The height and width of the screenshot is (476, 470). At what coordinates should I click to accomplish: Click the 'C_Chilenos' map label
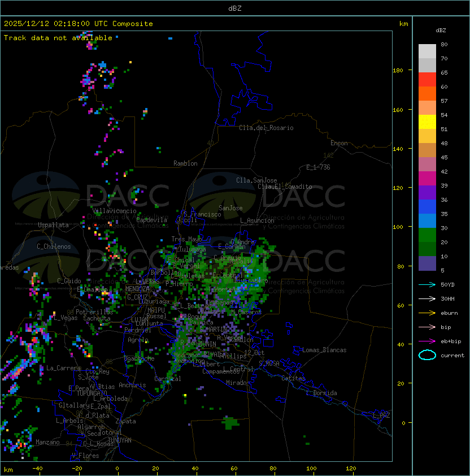54,246
